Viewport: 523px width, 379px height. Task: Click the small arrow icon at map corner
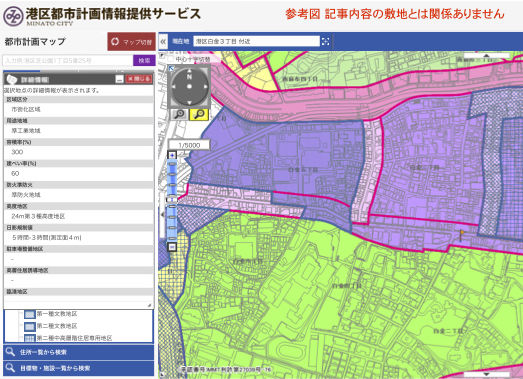(x=162, y=55)
